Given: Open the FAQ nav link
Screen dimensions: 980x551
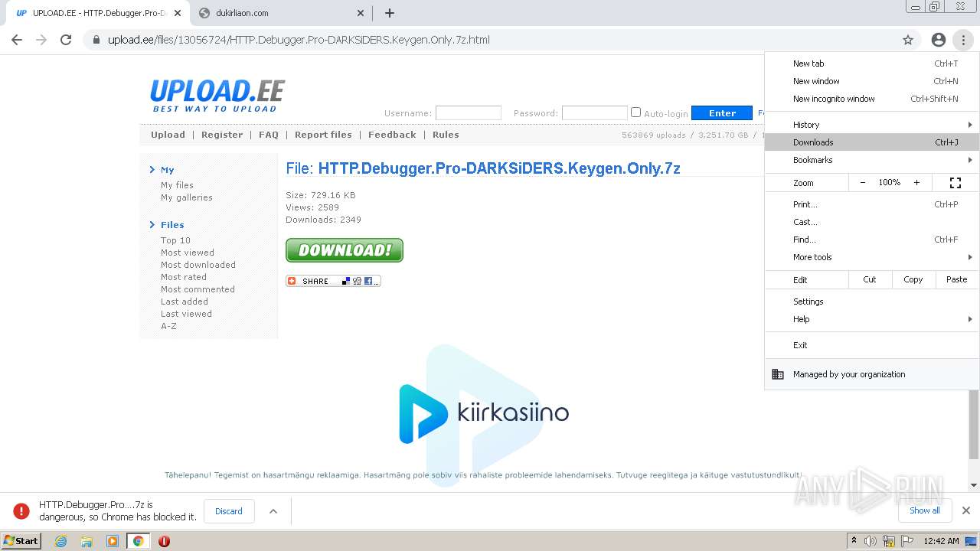Looking at the screenshot, I should click(x=269, y=135).
